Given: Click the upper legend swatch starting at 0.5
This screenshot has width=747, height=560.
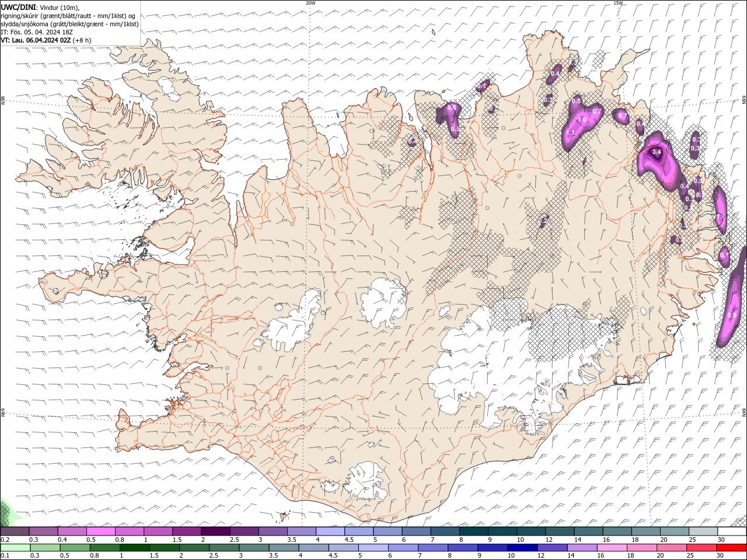Looking at the screenshot, I should [100, 531].
